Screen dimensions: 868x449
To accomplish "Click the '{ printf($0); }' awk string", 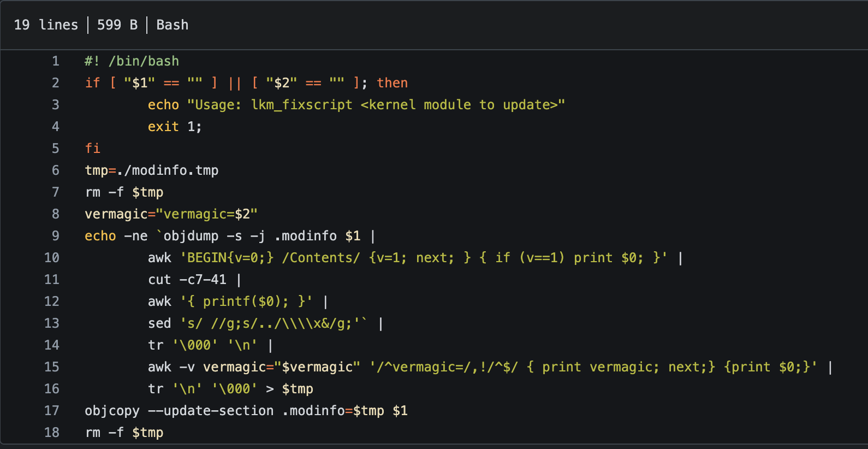I will coord(246,302).
